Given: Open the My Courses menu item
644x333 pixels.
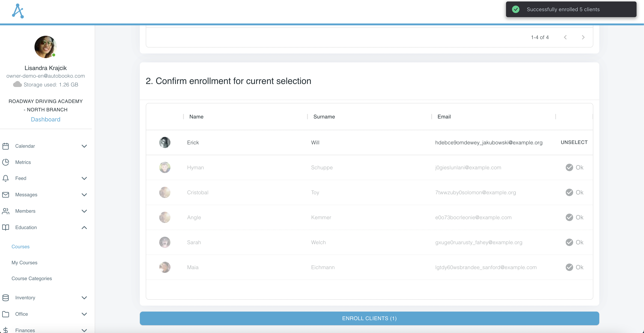Looking at the screenshot, I should coord(24,263).
